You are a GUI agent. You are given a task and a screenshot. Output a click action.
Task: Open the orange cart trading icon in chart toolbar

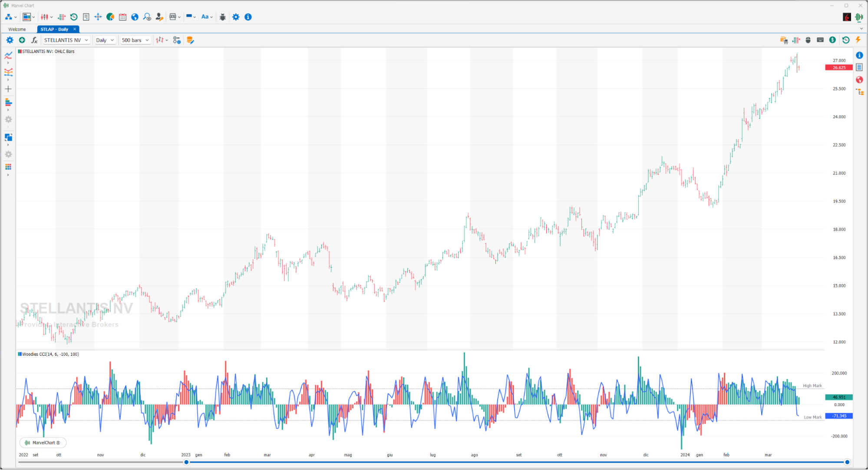click(x=784, y=40)
